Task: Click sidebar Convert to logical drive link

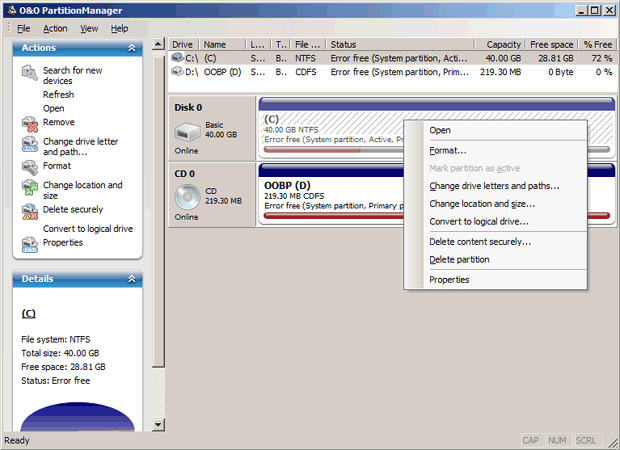Action: click(88, 229)
